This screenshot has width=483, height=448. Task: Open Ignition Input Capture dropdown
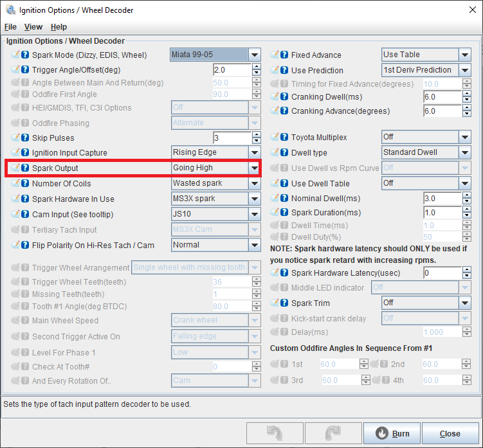tap(255, 152)
